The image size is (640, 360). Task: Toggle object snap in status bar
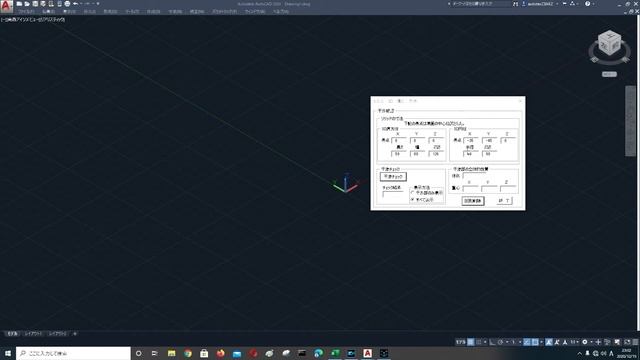[535, 342]
